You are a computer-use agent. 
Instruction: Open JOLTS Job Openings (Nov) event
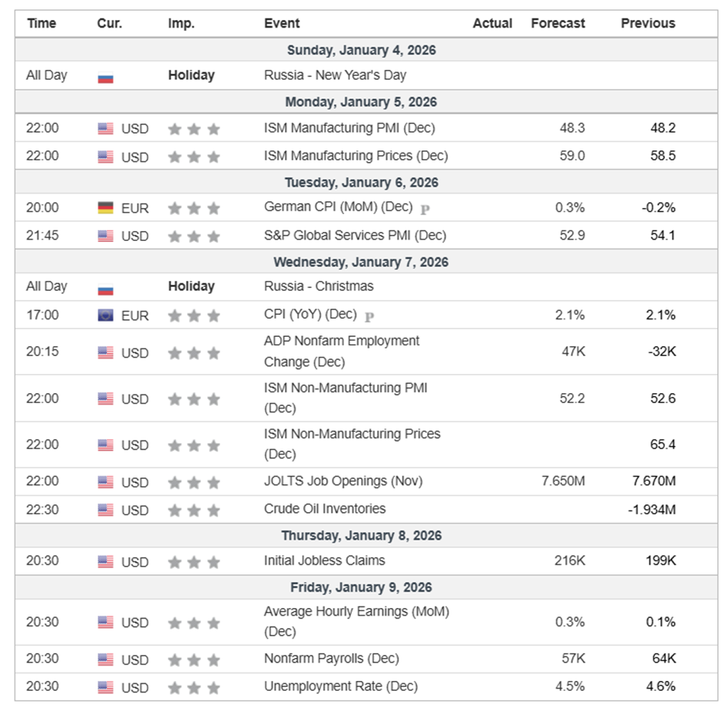pos(343,481)
